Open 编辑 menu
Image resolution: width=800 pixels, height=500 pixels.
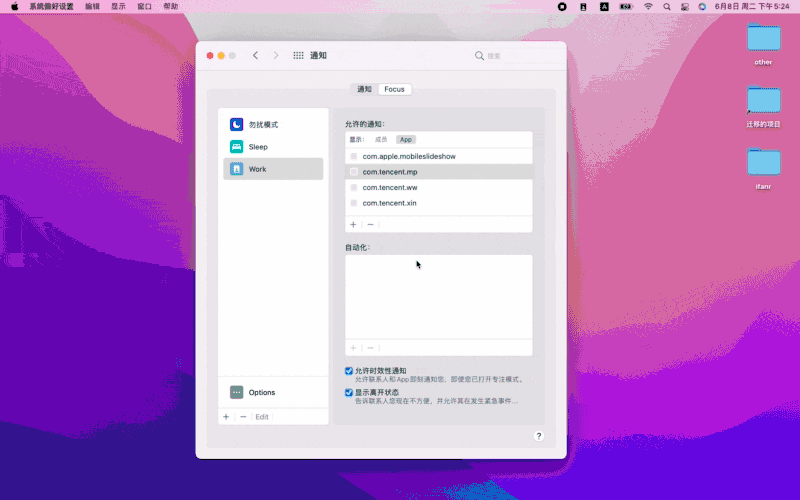click(x=92, y=7)
